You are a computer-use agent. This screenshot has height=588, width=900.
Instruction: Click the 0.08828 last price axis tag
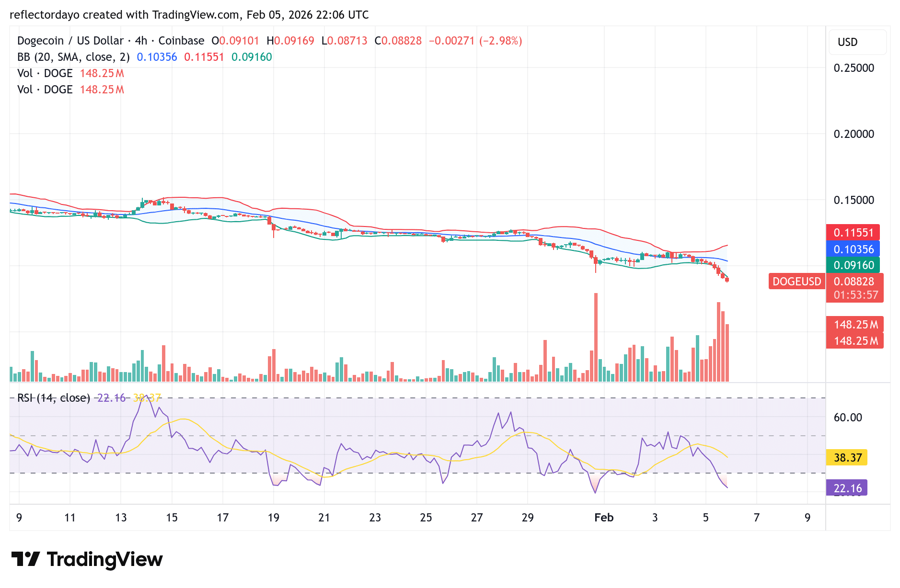click(x=854, y=282)
